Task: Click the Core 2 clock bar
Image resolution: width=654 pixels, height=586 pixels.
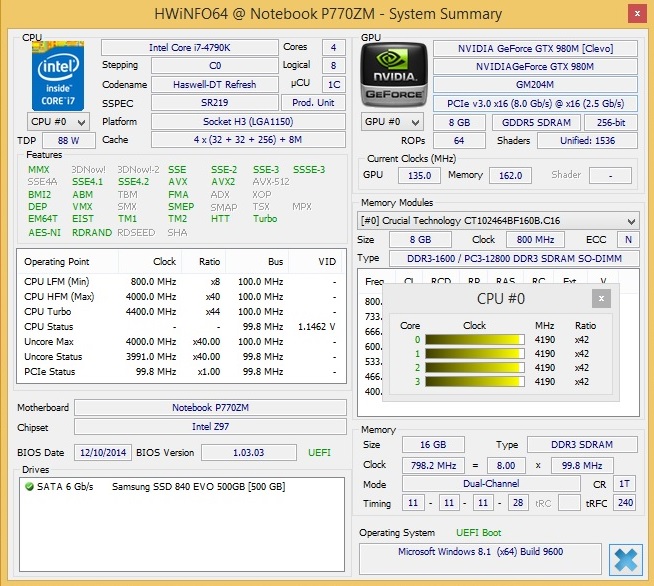Action: pyautogui.click(x=475, y=367)
